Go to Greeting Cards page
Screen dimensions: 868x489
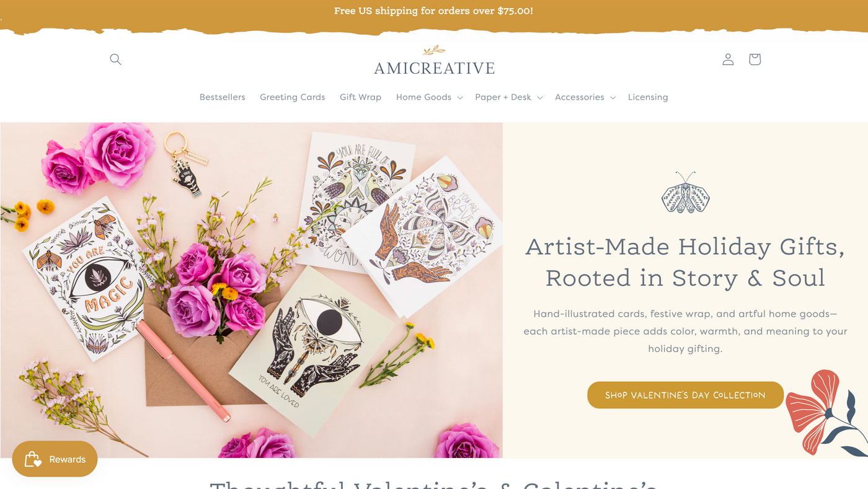[293, 97]
